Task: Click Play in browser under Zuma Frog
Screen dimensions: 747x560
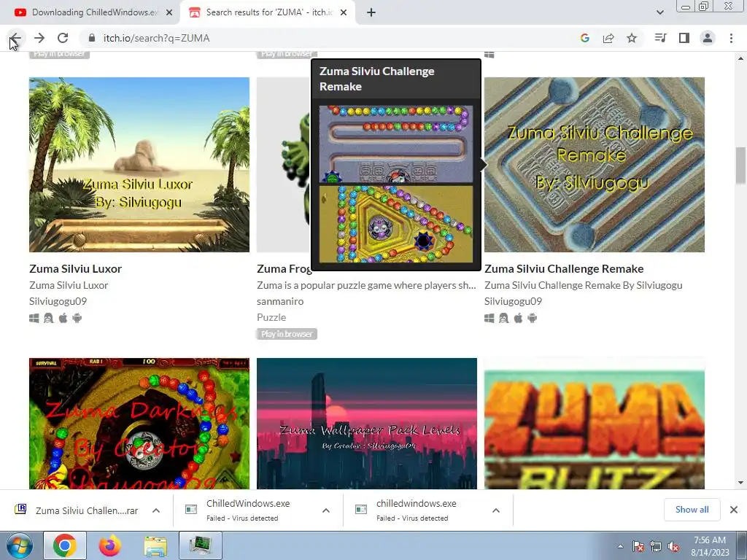Action: pyautogui.click(x=287, y=334)
